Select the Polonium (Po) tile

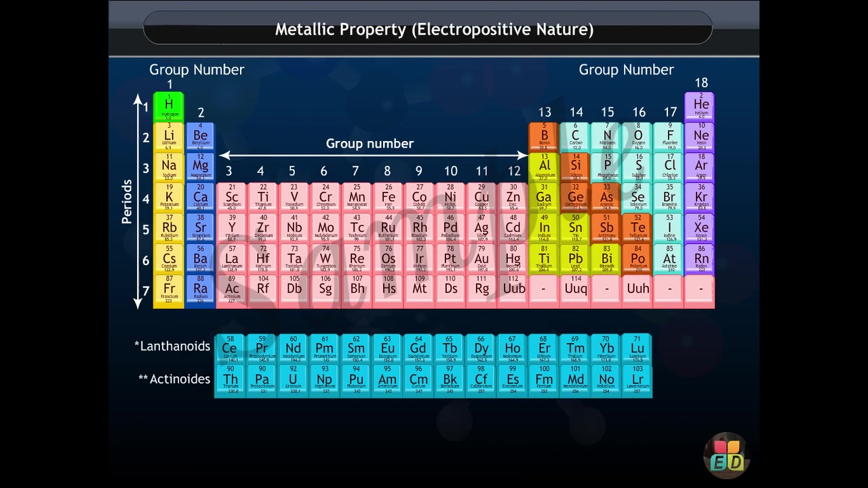(x=637, y=259)
